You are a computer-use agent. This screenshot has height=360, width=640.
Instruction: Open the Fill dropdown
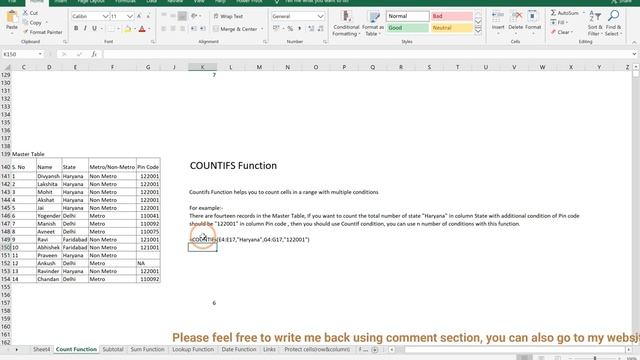click(560, 22)
